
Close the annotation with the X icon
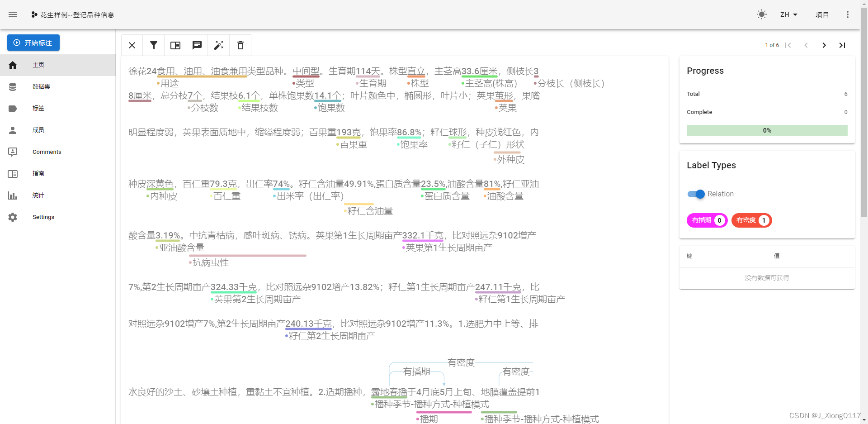point(132,45)
